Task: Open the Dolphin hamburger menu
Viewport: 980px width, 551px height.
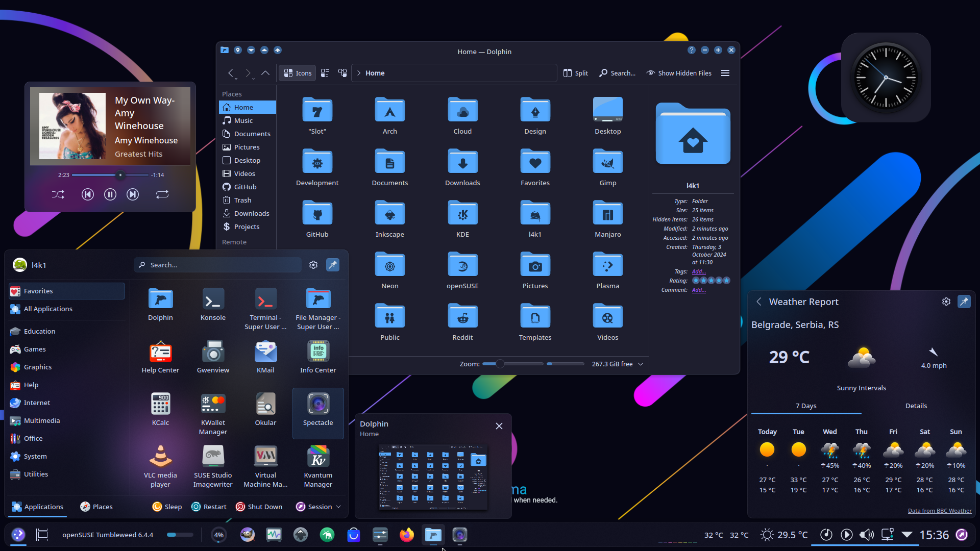Action: [725, 73]
